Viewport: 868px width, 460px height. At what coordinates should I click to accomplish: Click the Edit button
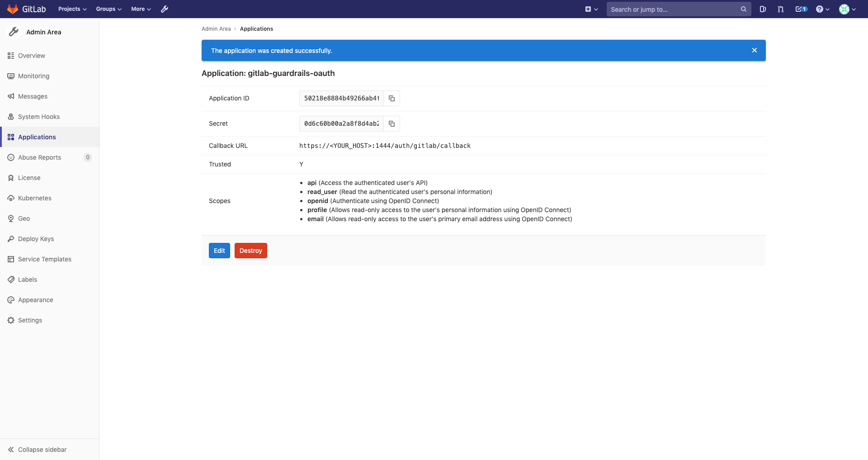[x=219, y=251]
